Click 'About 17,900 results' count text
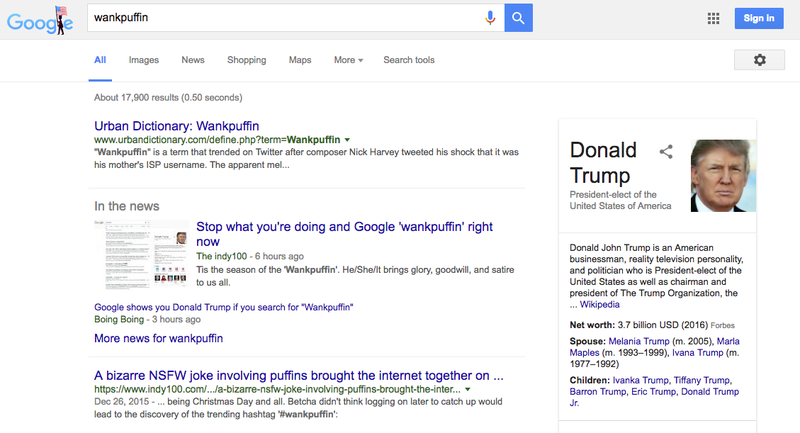This screenshot has height=433, width=800. click(168, 97)
